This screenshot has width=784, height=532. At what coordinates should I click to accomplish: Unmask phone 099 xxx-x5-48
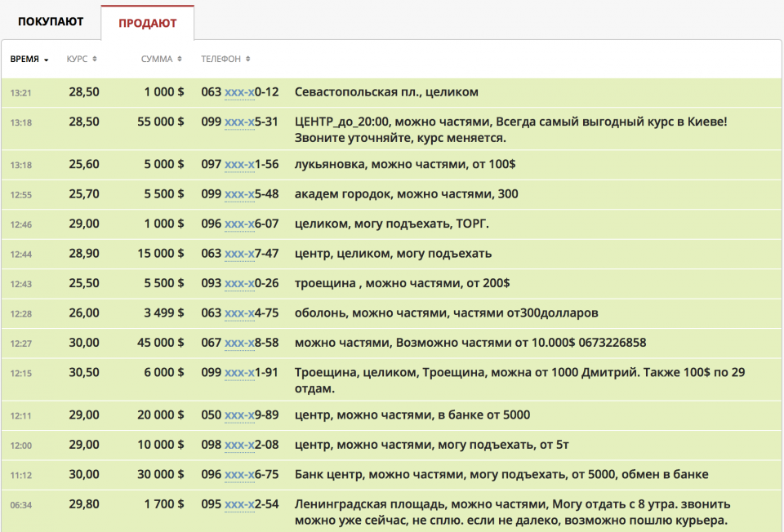(x=239, y=195)
